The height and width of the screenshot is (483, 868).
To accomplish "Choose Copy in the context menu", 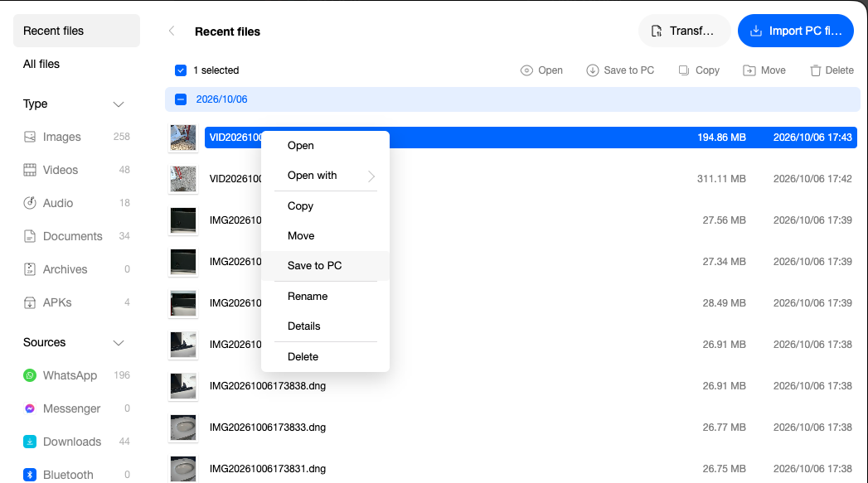I will click(x=325, y=205).
